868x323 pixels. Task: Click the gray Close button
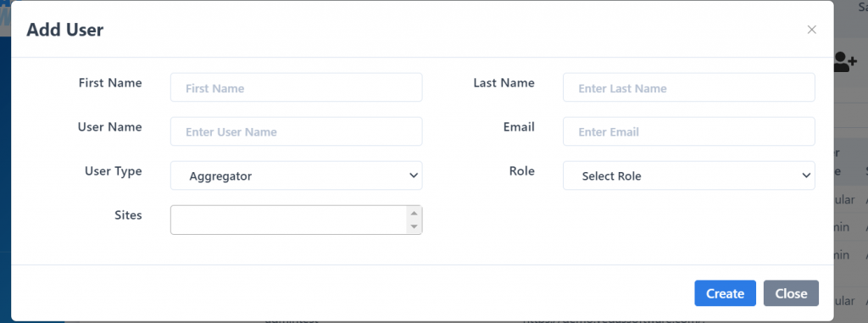pyautogui.click(x=791, y=293)
